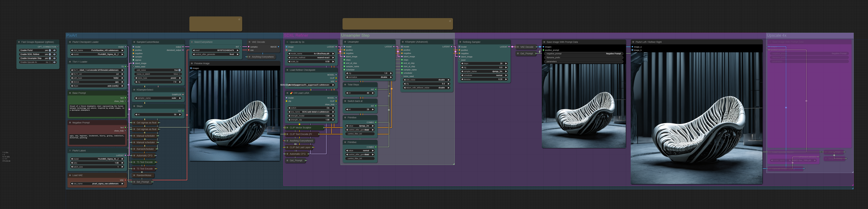Screen dimensions: 868x209
Task: Toggle add_noise true in SamplerCustomNoise
Action: pyautogui.click(x=179, y=70)
